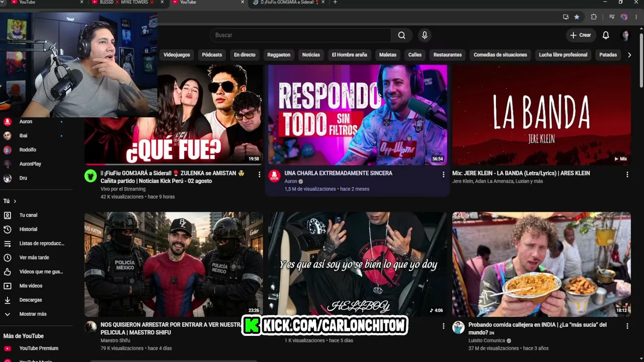Screen dimensions: 644x362
Task: Filter by the Calles chip
Action: pos(415,55)
